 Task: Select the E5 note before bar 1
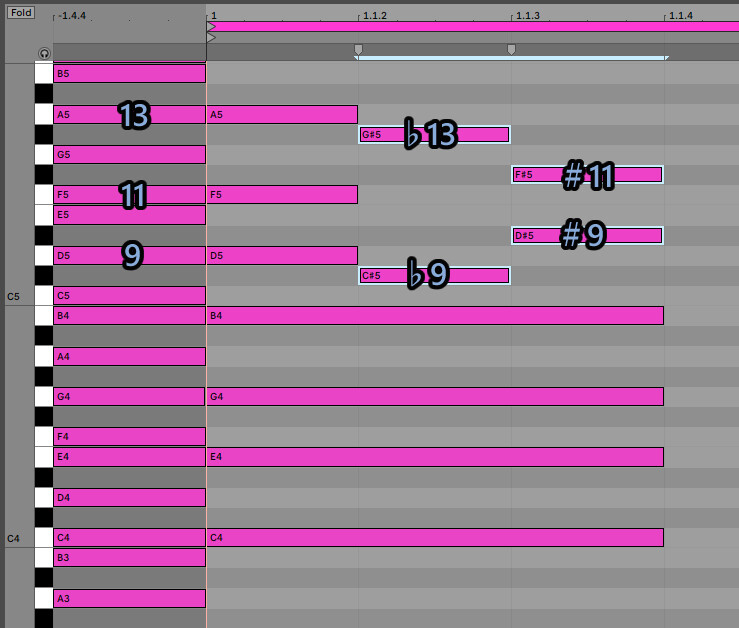pyautogui.click(x=130, y=215)
